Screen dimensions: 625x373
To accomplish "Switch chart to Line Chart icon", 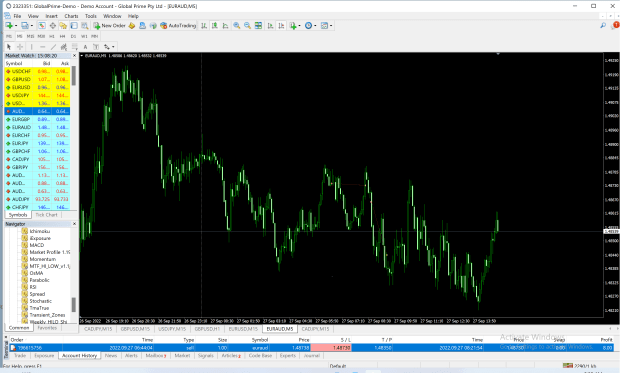I will 226,26.
